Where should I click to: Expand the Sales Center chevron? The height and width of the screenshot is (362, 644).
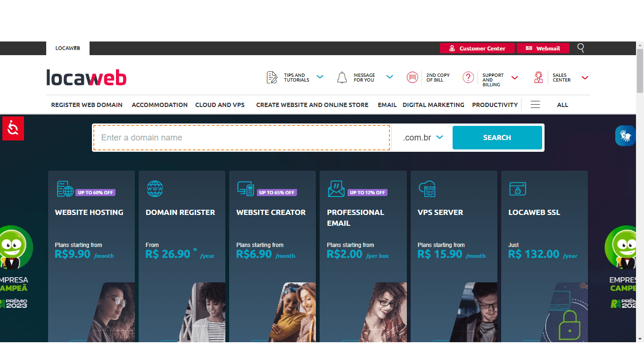point(585,78)
